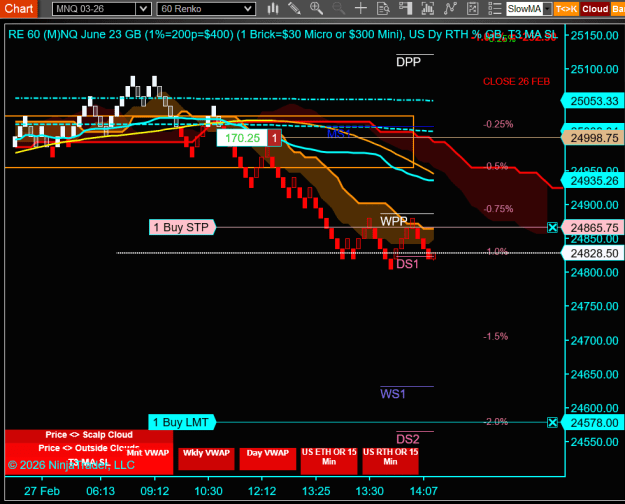The height and width of the screenshot is (504, 625).
Task: Click the DPP pivot label
Action: (x=408, y=62)
